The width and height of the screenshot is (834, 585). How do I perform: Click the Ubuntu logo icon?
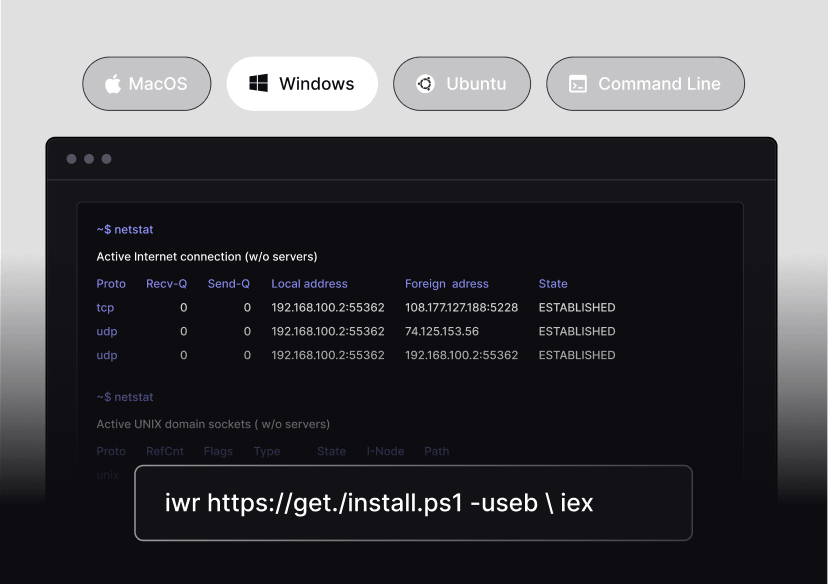coord(425,83)
